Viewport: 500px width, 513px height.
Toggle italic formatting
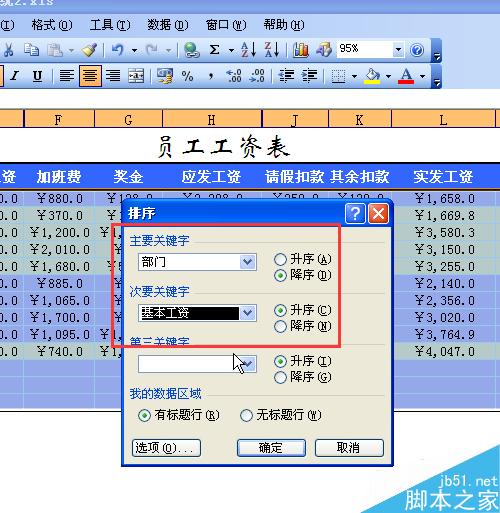click(x=14, y=76)
